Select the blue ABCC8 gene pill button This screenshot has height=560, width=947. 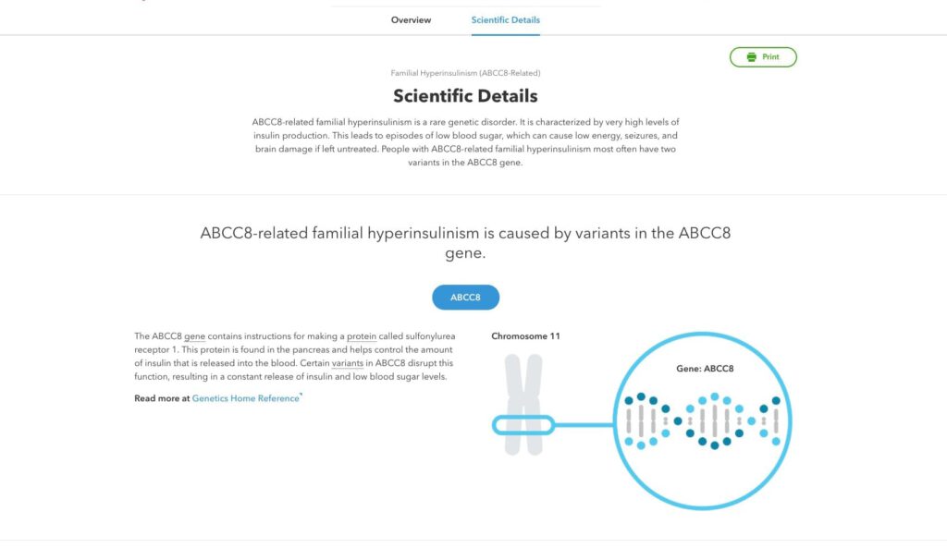(466, 297)
